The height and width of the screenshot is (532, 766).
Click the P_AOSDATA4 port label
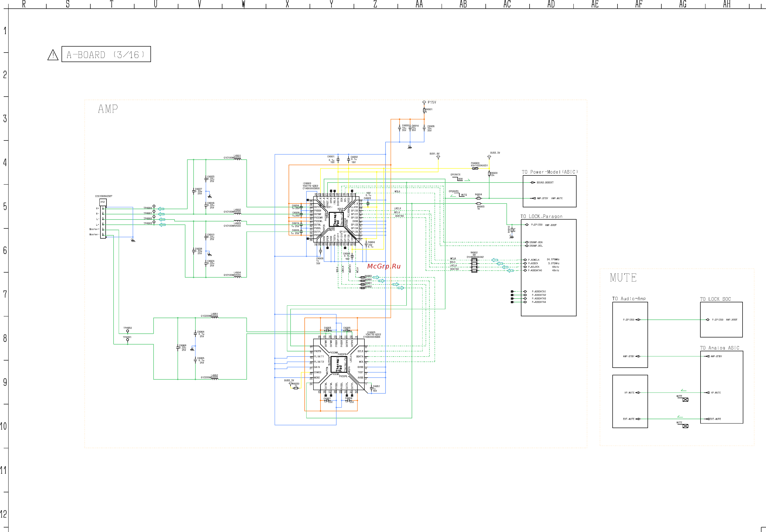tap(539, 302)
